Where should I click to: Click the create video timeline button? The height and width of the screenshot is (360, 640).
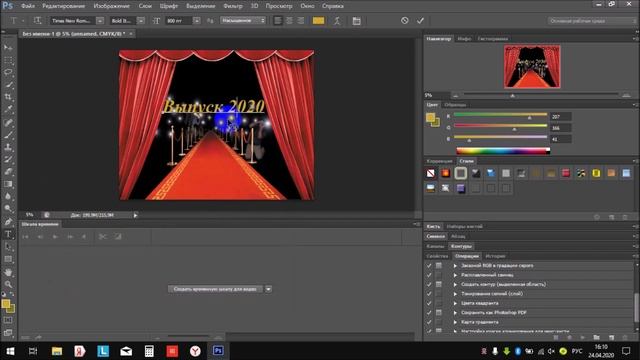click(215, 289)
